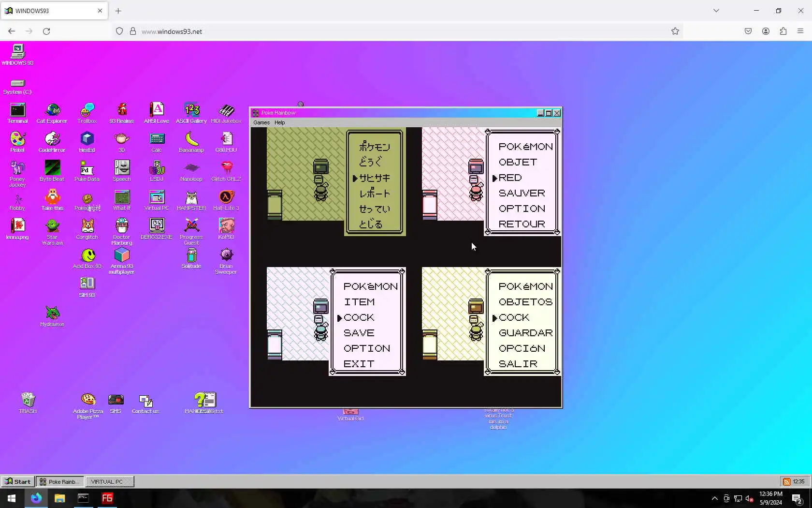Open the Take this icon

(x=52, y=200)
